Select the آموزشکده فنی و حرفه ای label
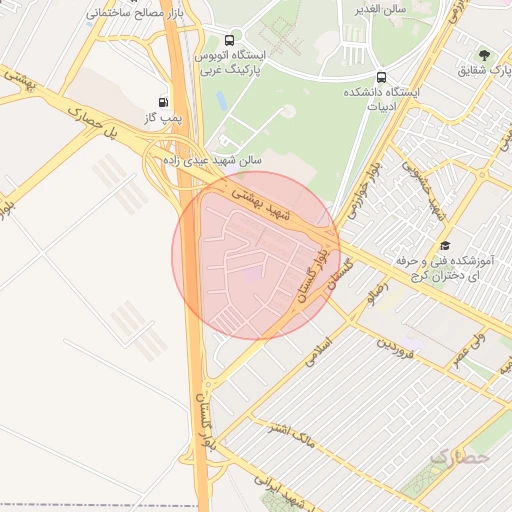Screen dimensions: 512x512 pyautogui.click(x=445, y=269)
